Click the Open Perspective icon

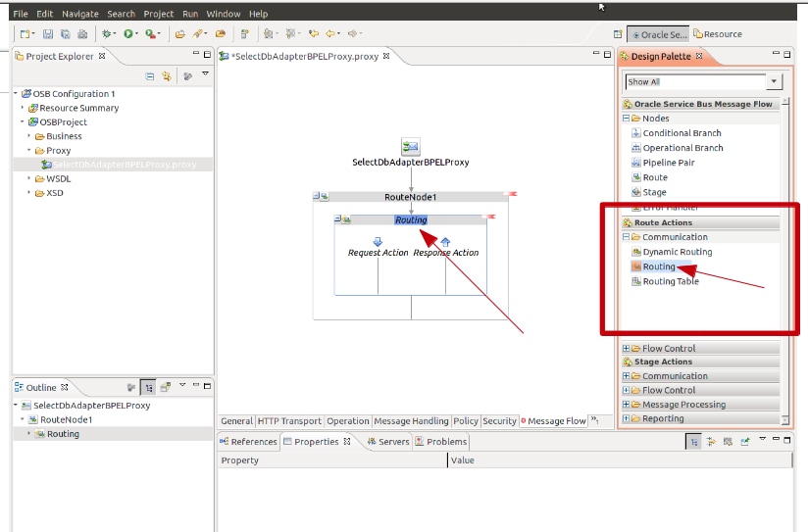tap(618, 34)
